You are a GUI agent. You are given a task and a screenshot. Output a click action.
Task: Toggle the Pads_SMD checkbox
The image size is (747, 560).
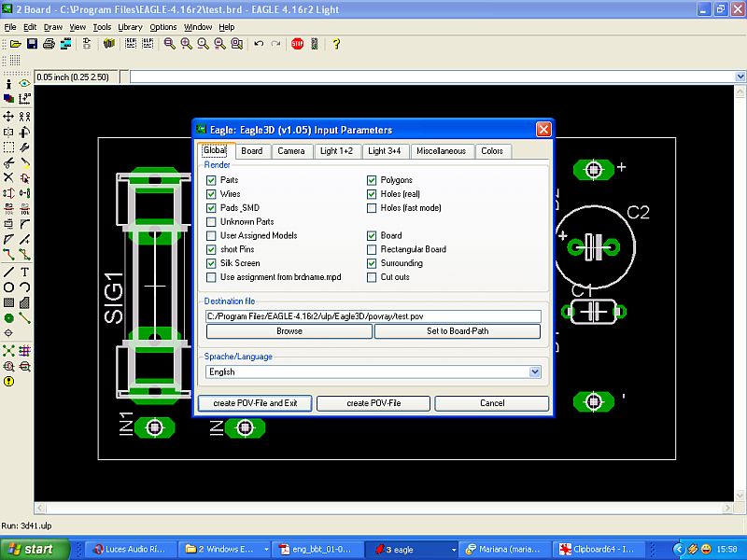click(x=212, y=208)
